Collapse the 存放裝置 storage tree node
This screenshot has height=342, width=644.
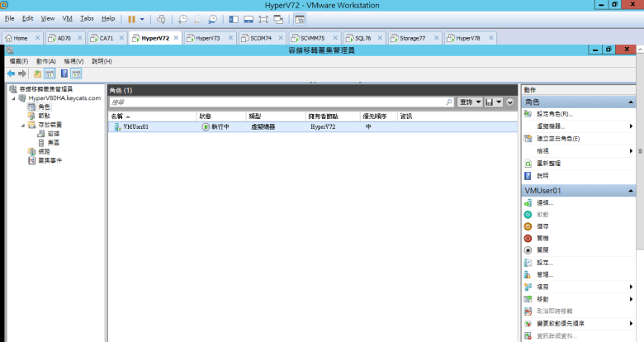(x=21, y=125)
